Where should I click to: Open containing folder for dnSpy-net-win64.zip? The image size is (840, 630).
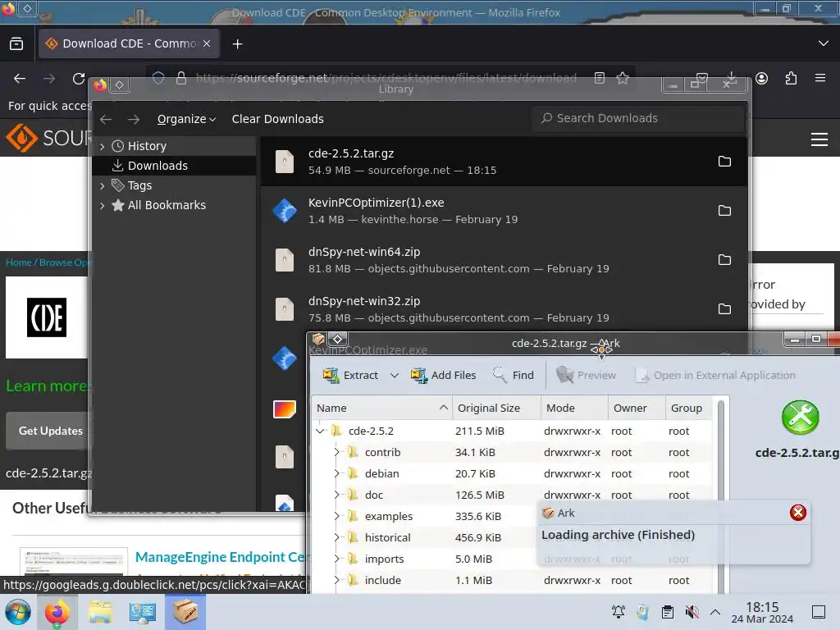click(x=724, y=260)
